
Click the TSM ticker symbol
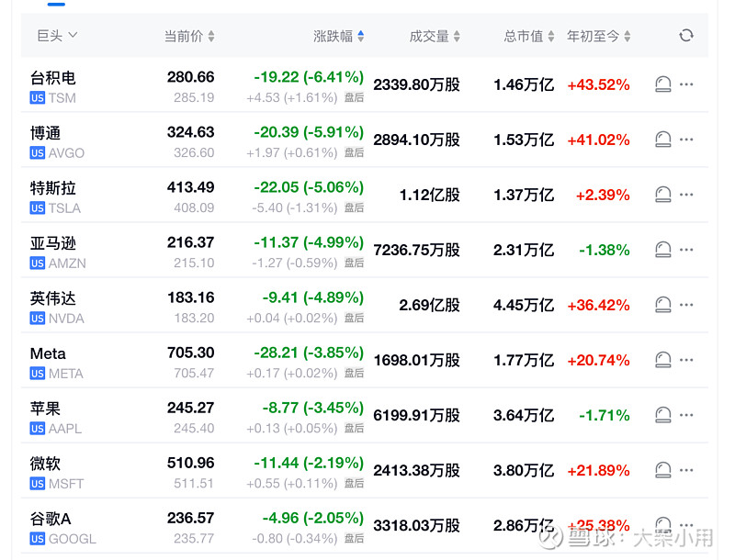tap(62, 98)
